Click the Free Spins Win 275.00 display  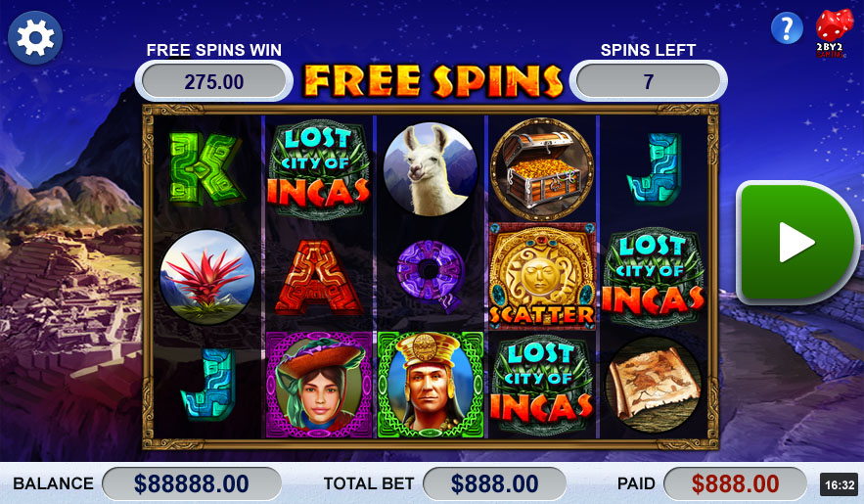point(213,81)
